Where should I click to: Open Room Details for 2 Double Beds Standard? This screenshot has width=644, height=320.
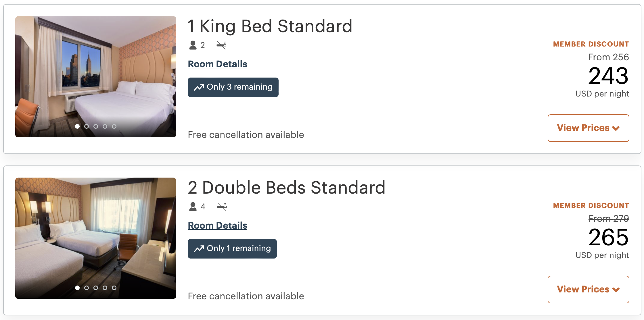pos(217,225)
